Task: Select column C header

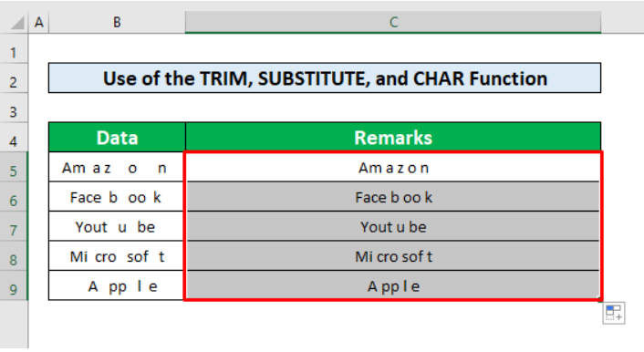Action: point(393,22)
